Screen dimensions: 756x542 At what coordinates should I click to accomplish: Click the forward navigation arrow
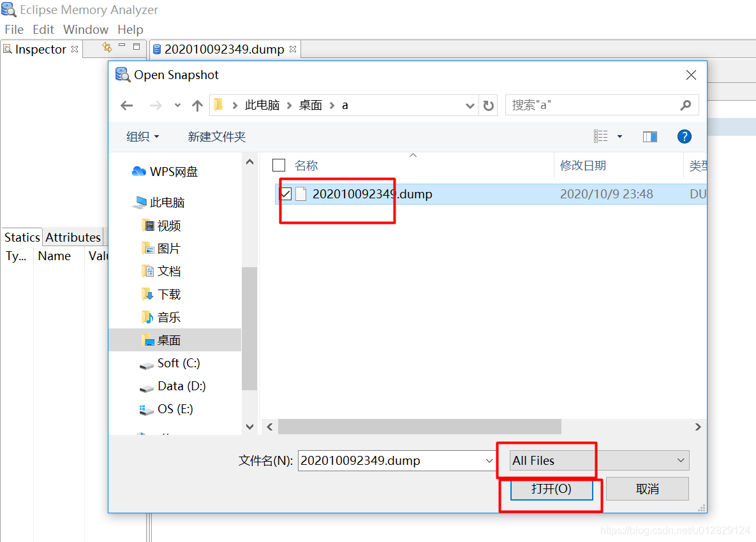pos(155,105)
